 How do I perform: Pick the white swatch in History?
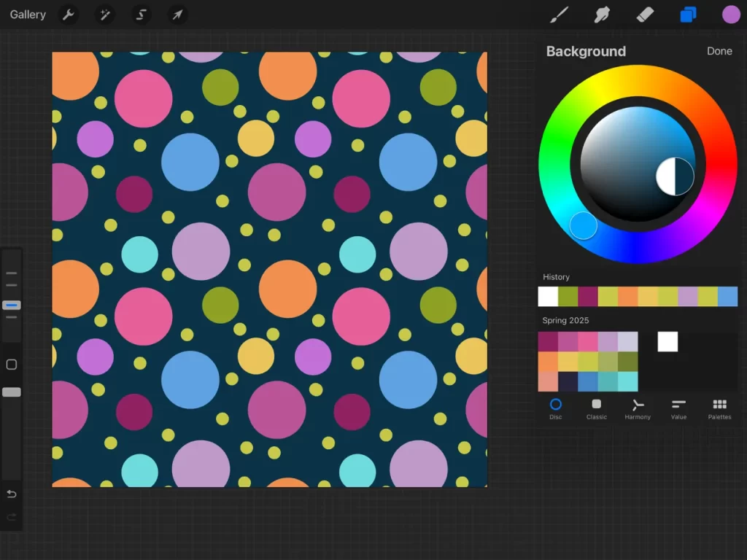(x=548, y=296)
